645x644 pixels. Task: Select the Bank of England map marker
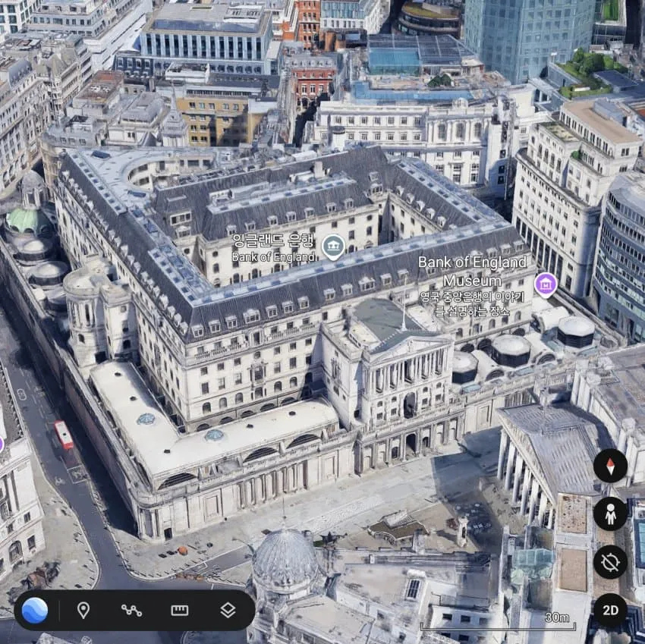pos(333,247)
